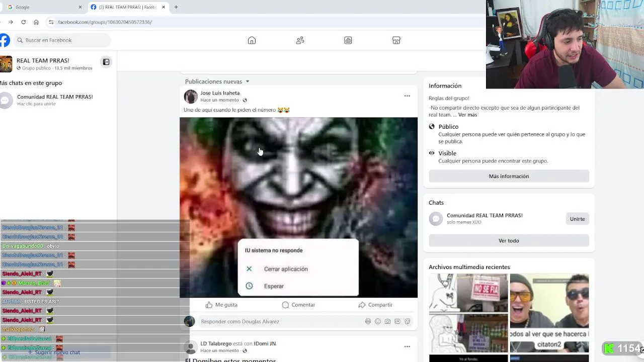This screenshot has width=644, height=362.
Task: Open Jose Luis Iraheta's profile name link
Action: (x=220, y=93)
